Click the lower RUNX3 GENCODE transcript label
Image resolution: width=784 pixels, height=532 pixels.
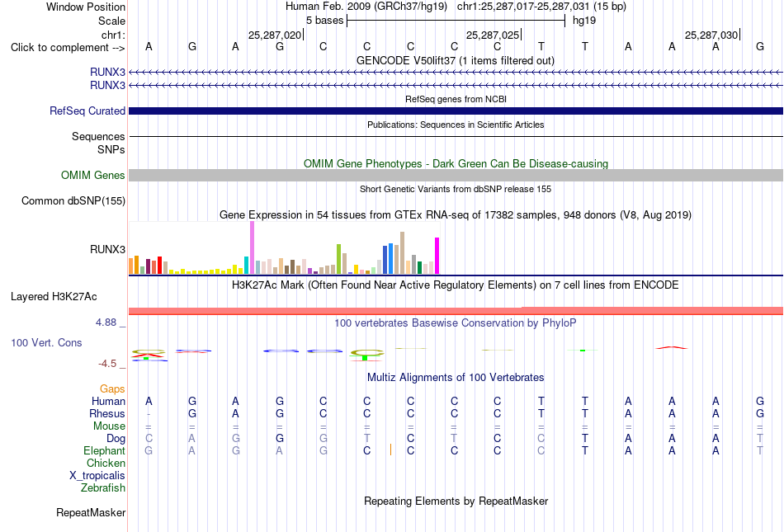tap(107, 86)
